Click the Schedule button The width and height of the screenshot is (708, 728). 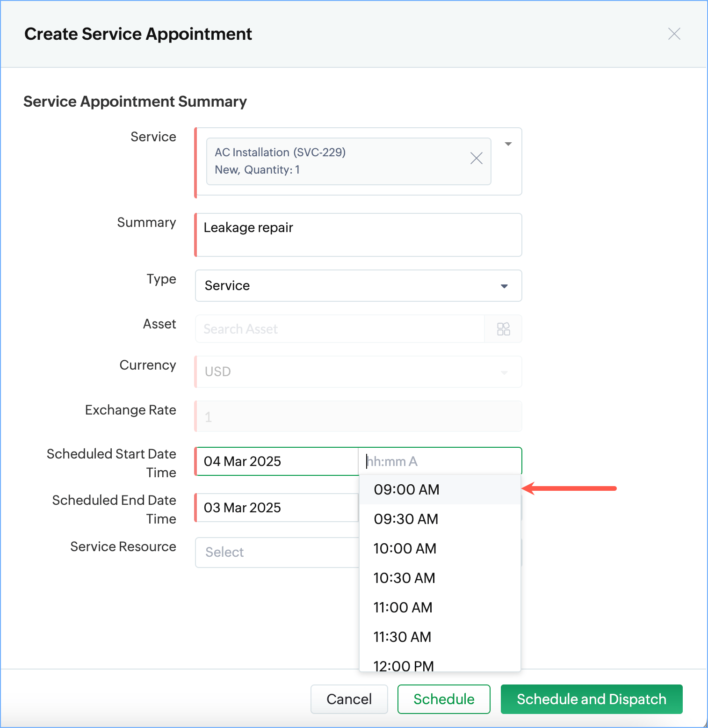point(444,699)
